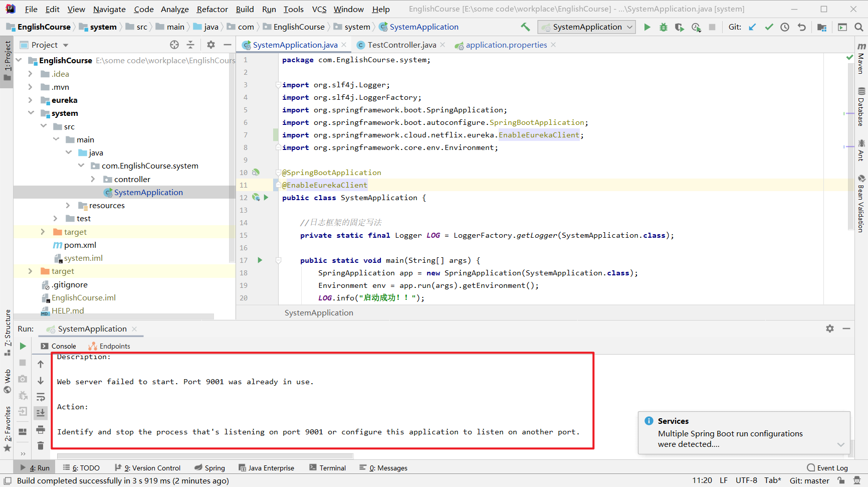The height and width of the screenshot is (487, 868).
Task: Click the console horizontal scrollbar
Action: point(205,456)
